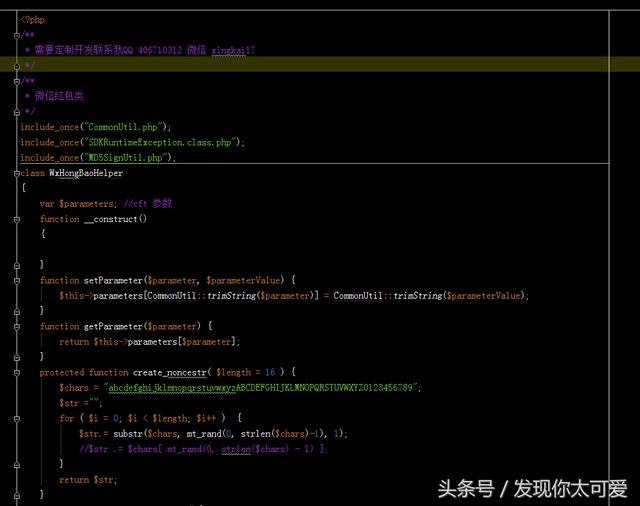Click the return $str; statement
This screenshot has width=640, height=506.
tap(88, 480)
